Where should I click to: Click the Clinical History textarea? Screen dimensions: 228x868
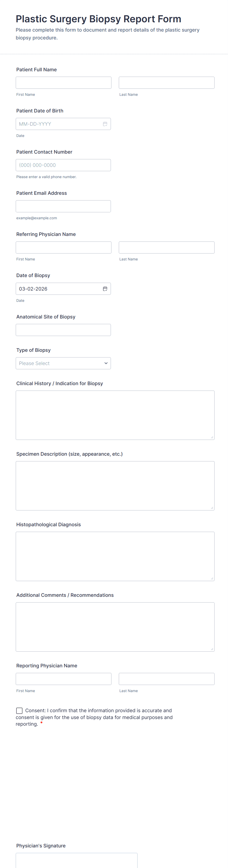[115, 415]
